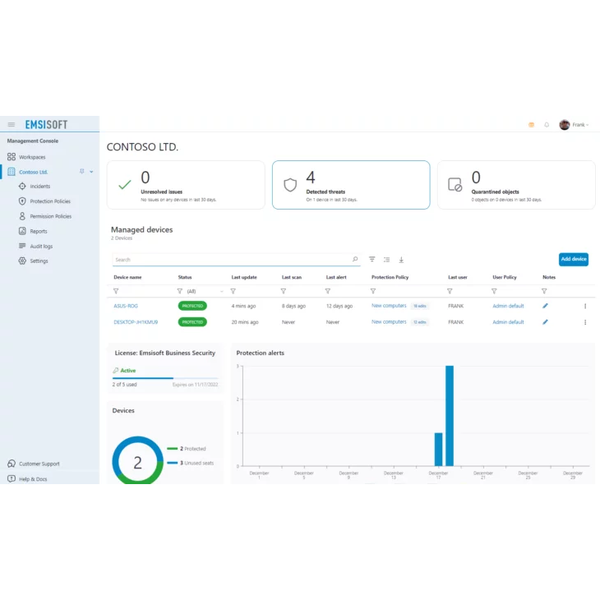Sort by Last update column

(x=244, y=277)
